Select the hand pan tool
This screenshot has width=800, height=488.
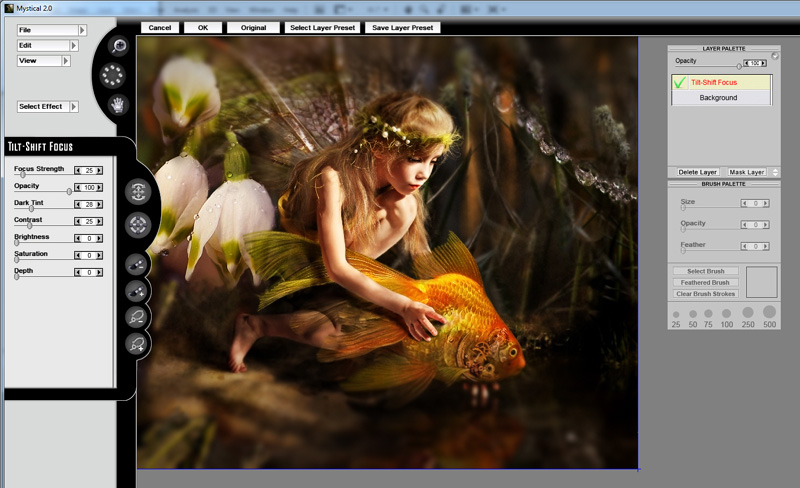[119, 104]
